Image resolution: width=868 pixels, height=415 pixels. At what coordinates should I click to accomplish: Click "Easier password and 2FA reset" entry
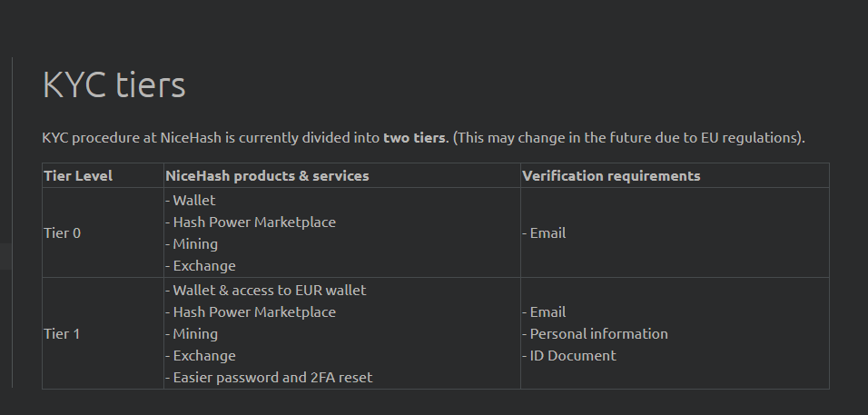(272, 378)
